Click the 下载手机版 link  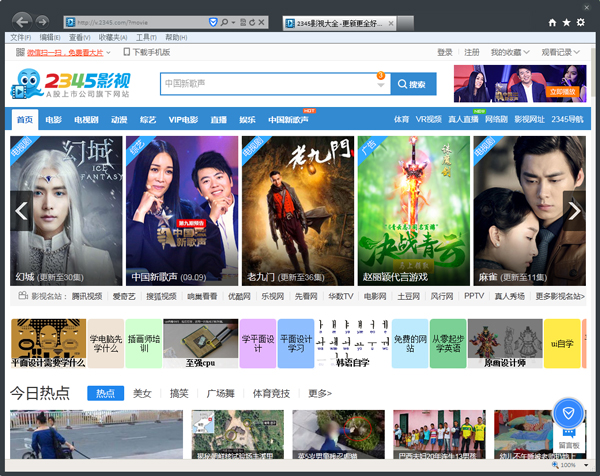coord(151,52)
